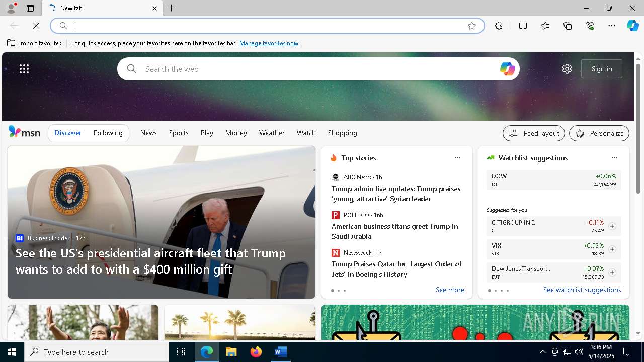The width and height of the screenshot is (644, 362).
Task: Open File Explorer from taskbar
Action: tap(231, 352)
